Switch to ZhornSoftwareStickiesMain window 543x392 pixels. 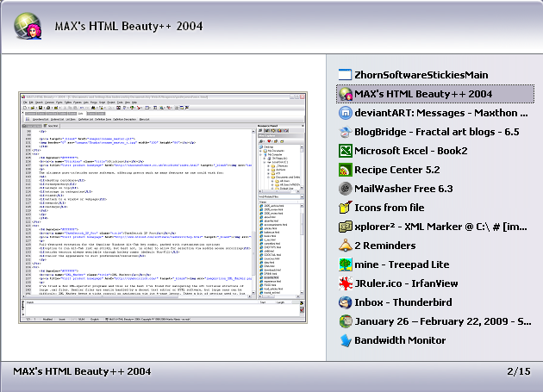421,75
